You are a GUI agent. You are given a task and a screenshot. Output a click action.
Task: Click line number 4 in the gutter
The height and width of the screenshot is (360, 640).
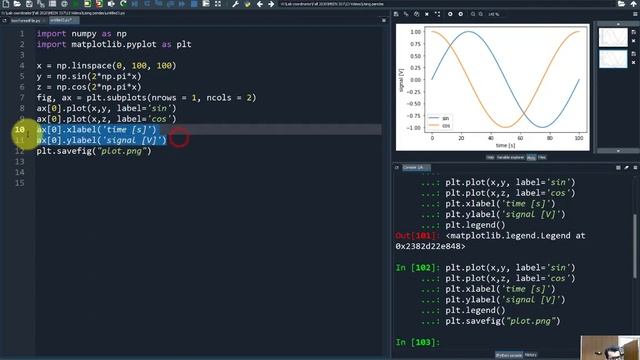click(22, 66)
